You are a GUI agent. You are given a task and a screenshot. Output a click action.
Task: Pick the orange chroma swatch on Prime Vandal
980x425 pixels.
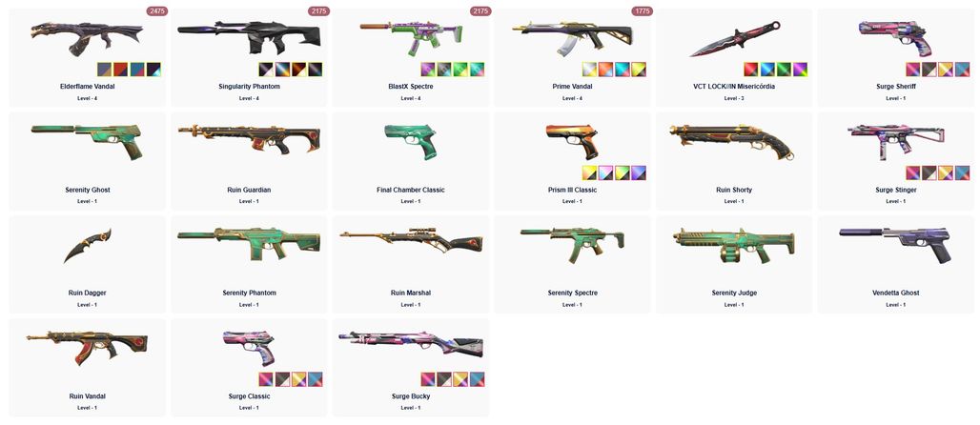[605, 70]
